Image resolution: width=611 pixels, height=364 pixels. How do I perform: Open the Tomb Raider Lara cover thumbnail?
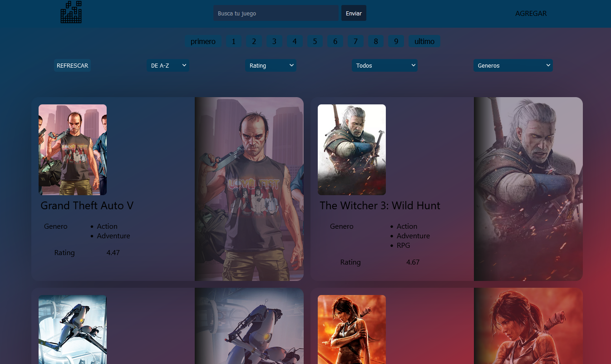click(352, 330)
